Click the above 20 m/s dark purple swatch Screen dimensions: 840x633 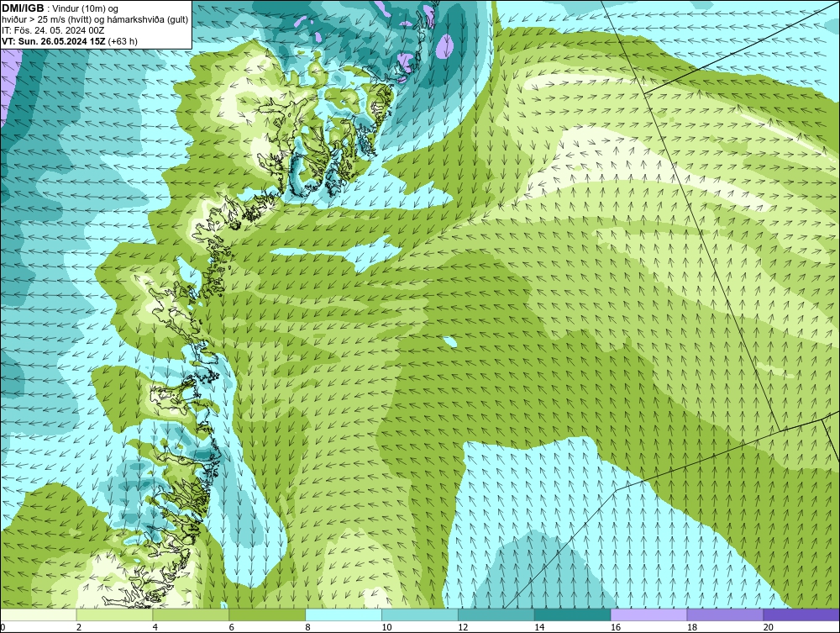coord(801,615)
